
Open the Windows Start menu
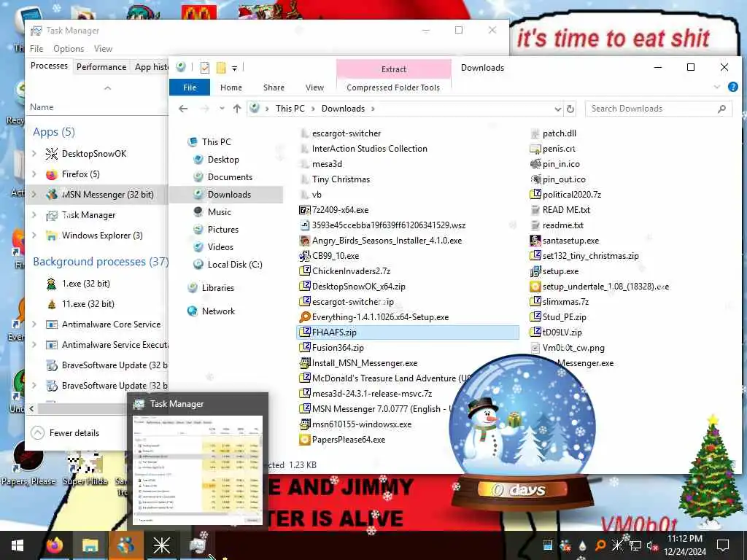tap(18, 545)
